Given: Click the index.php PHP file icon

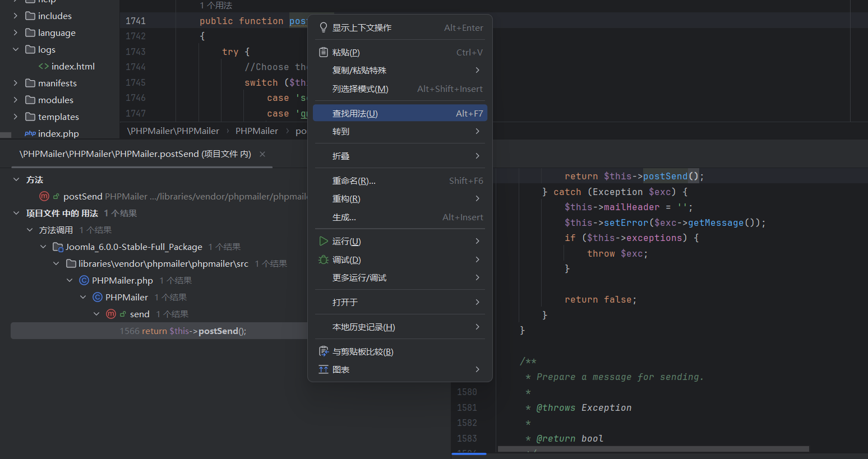Looking at the screenshot, I should point(30,133).
